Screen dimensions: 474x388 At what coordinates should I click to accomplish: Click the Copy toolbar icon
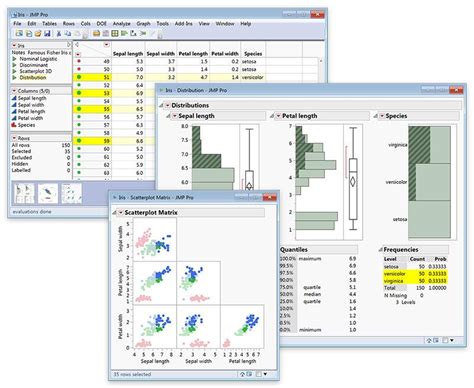click(68, 33)
